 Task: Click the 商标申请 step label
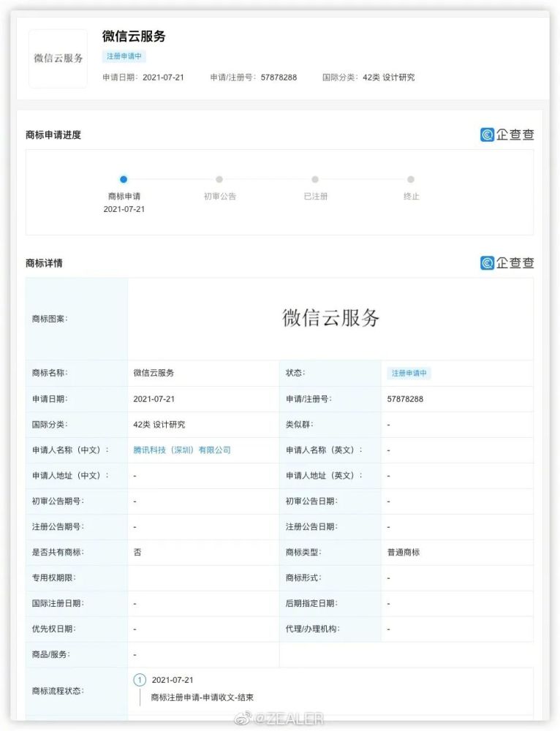(x=124, y=196)
